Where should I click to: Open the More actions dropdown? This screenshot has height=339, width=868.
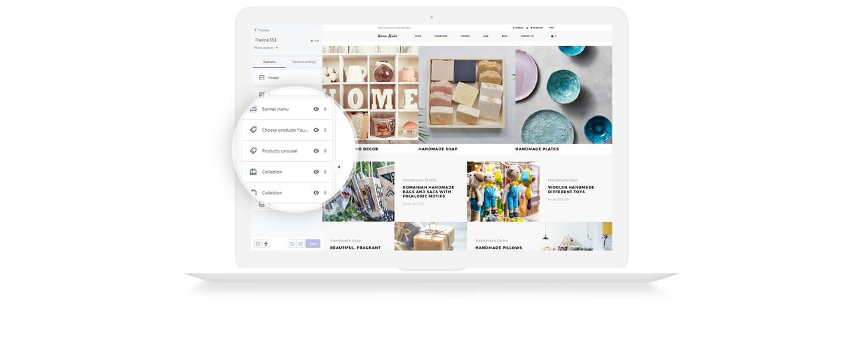pyautogui.click(x=266, y=47)
